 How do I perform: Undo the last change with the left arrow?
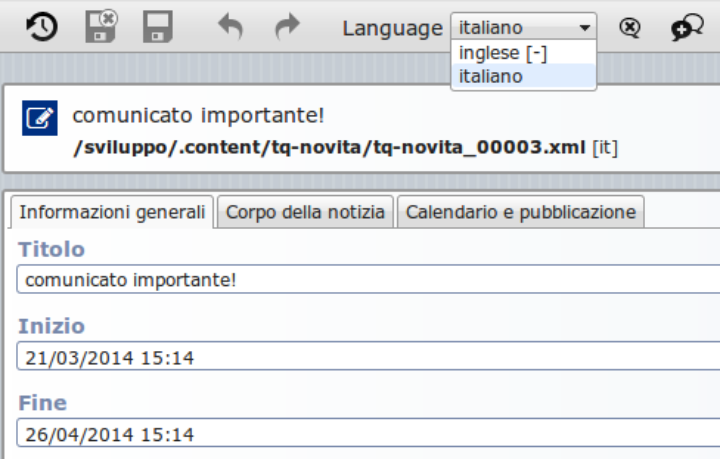[x=230, y=27]
